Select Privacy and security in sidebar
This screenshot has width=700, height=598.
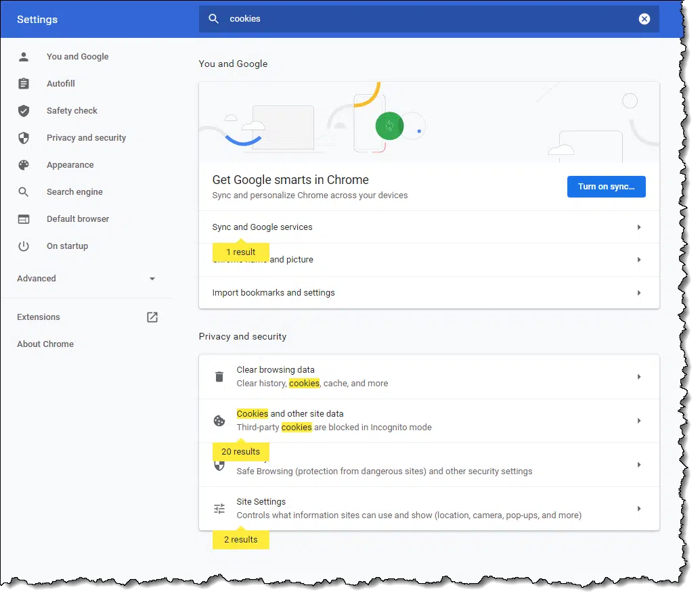click(x=86, y=138)
